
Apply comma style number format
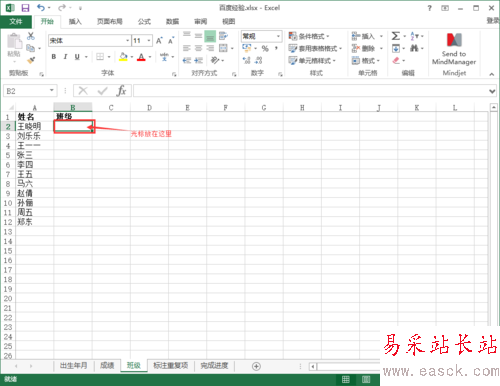tap(276, 49)
